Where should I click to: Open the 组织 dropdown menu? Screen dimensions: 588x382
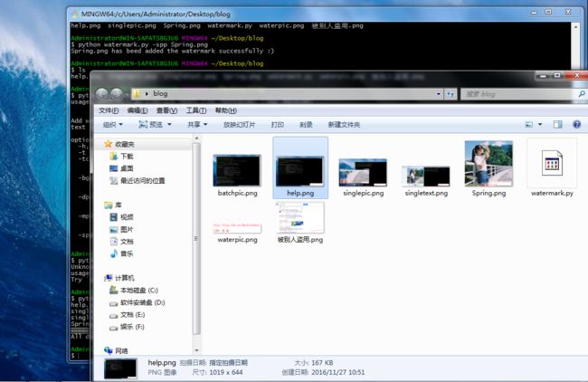tap(113, 125)
